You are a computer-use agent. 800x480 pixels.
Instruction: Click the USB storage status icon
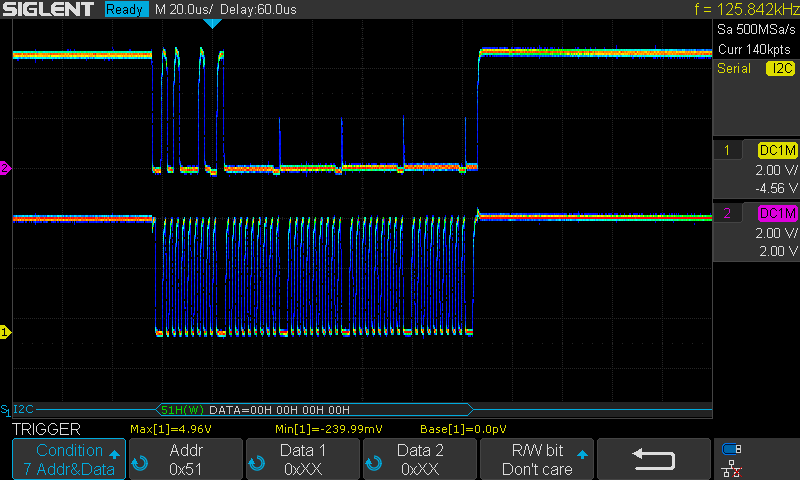tap(732, 449)
